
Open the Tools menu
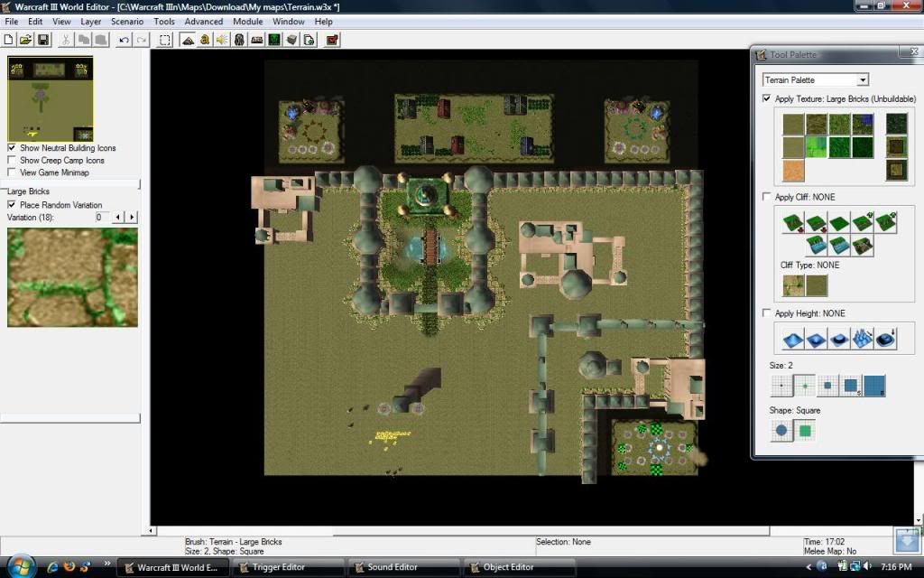164,22
